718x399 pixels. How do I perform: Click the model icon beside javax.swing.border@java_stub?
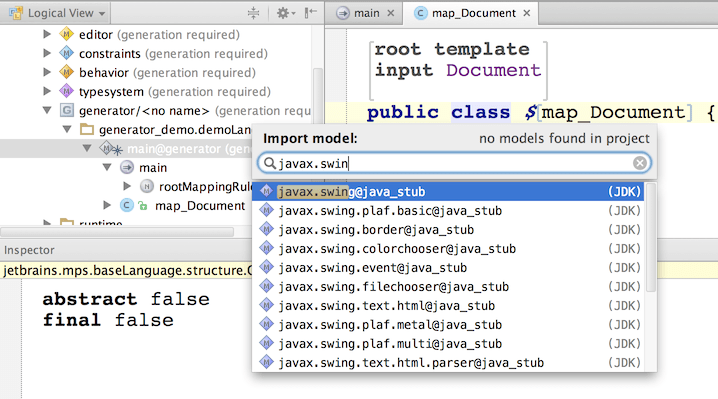(x=267, y=229)
